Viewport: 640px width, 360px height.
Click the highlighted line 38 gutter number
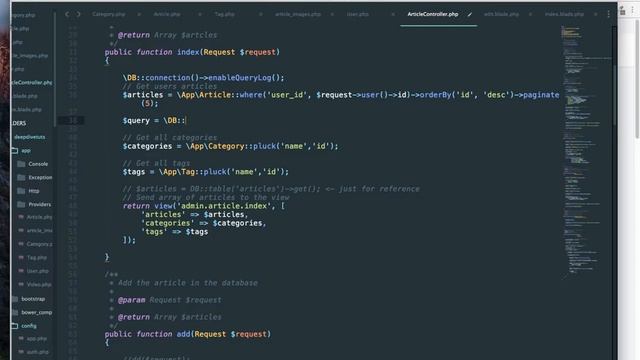(x=73, y=120)
